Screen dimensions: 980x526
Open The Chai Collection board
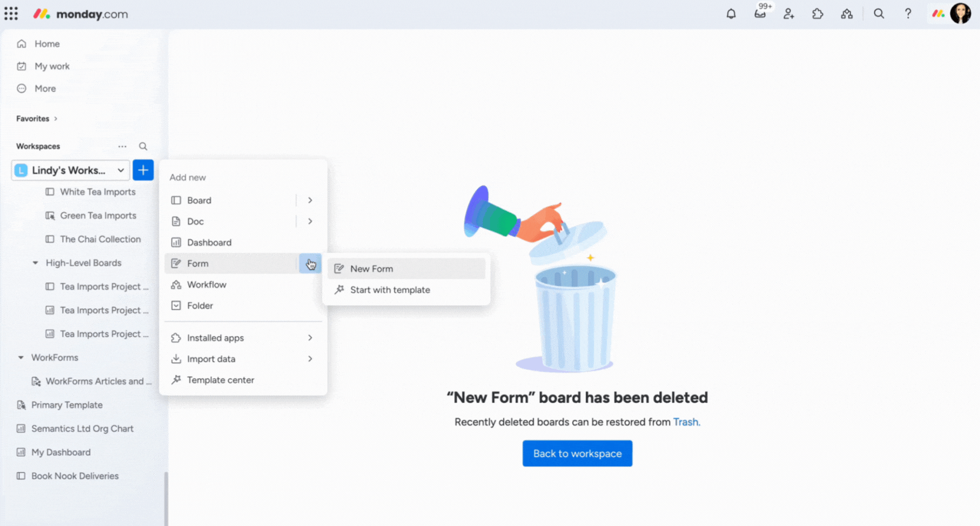coord(100,239)
